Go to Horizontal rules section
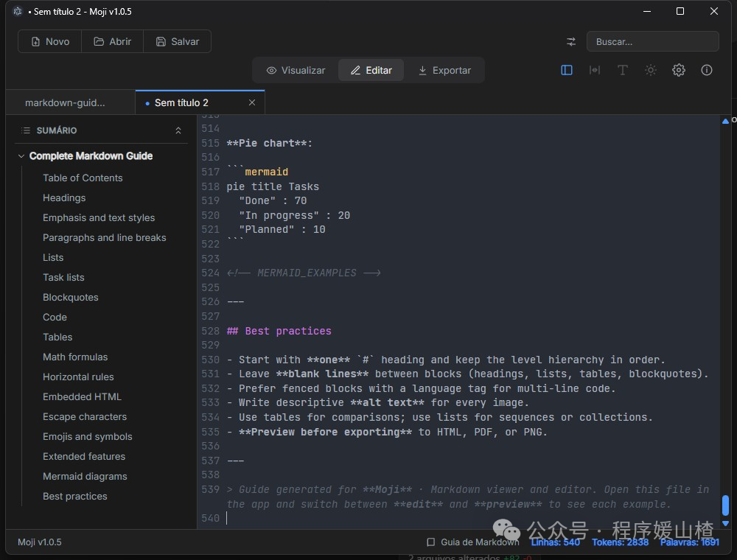Screen dimensions: 737x560 pos(78,377)
